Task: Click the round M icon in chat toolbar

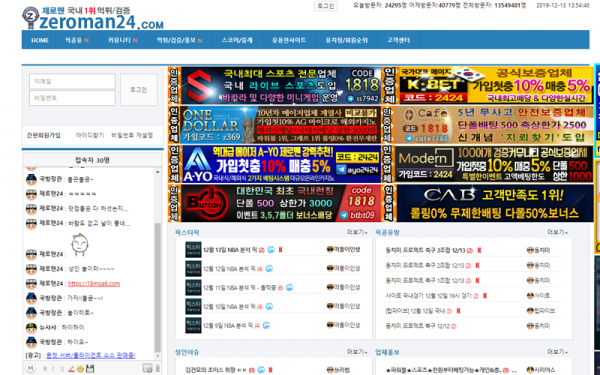Action: [30, 368]
